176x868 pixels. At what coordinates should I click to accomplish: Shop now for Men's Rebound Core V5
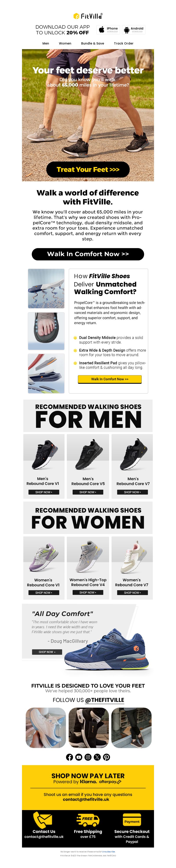click(x=88, y=492)
